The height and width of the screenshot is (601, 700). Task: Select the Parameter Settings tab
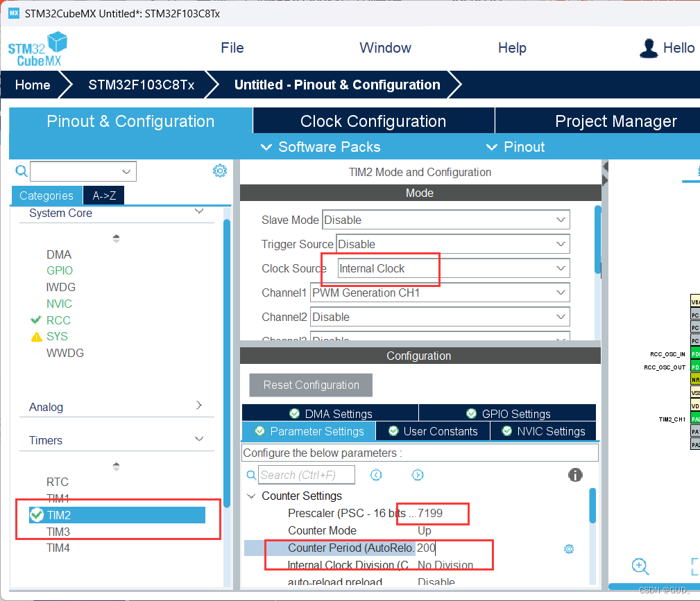309,431
